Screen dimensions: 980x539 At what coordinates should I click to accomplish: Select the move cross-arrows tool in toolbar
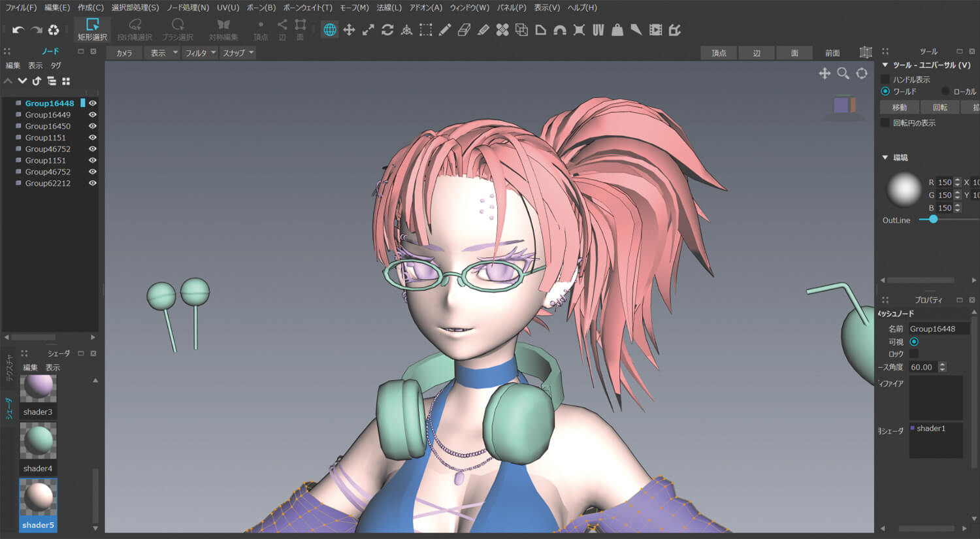point(350,29)
